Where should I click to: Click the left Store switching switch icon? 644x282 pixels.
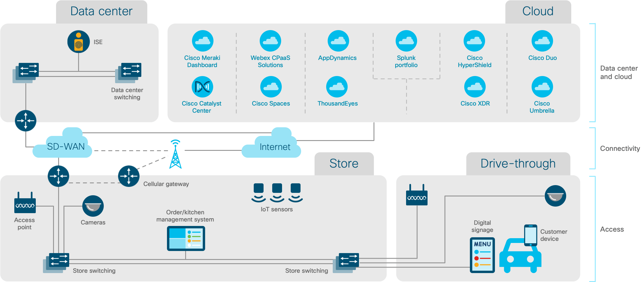click(56, 263)
